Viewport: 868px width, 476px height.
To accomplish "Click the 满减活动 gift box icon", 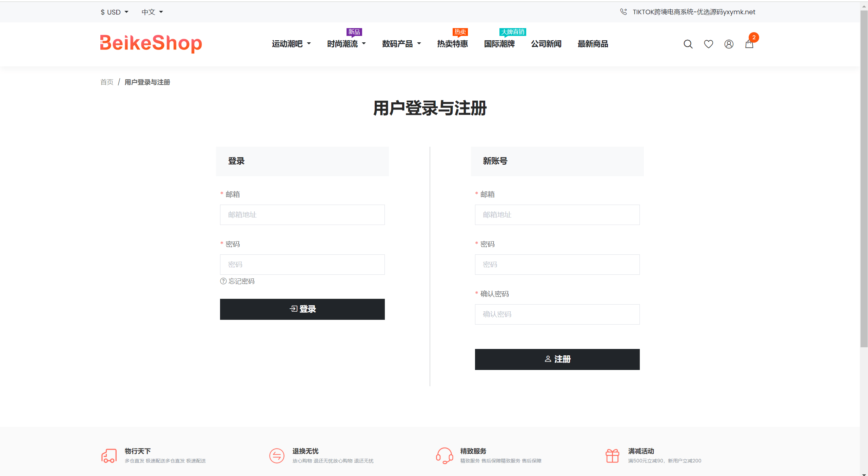I will point(612,456).
